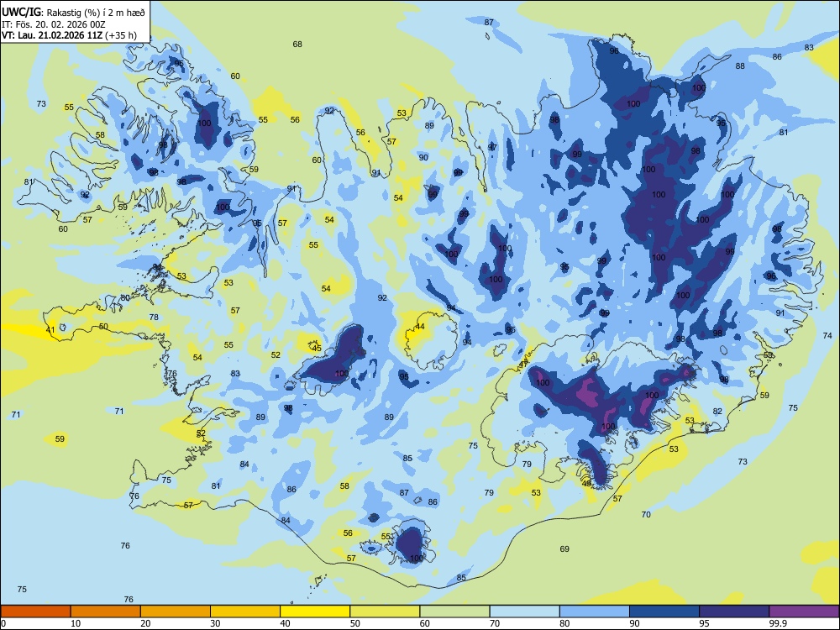Click the humidity value '70' on the map

click(646, 514)
